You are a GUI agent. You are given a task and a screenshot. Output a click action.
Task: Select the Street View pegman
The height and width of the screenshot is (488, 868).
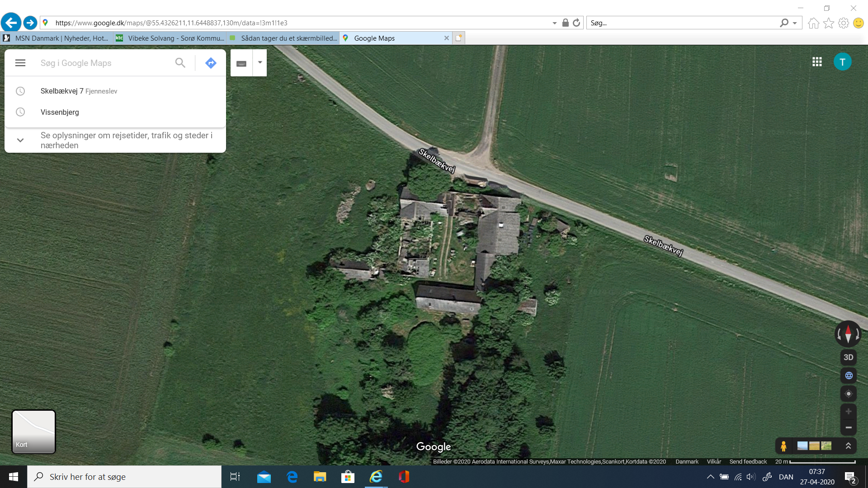coord(783,446)
